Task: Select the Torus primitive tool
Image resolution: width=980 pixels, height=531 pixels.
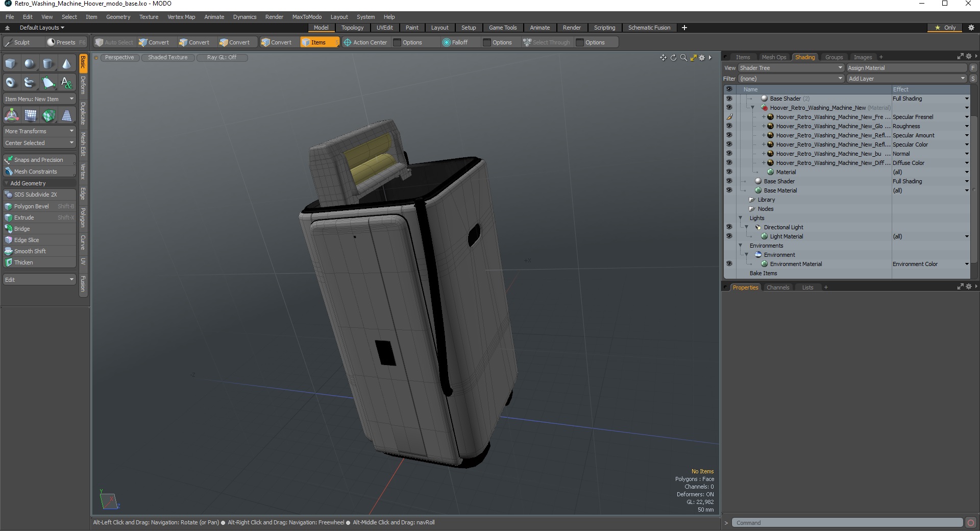Action: click(11, 82)
